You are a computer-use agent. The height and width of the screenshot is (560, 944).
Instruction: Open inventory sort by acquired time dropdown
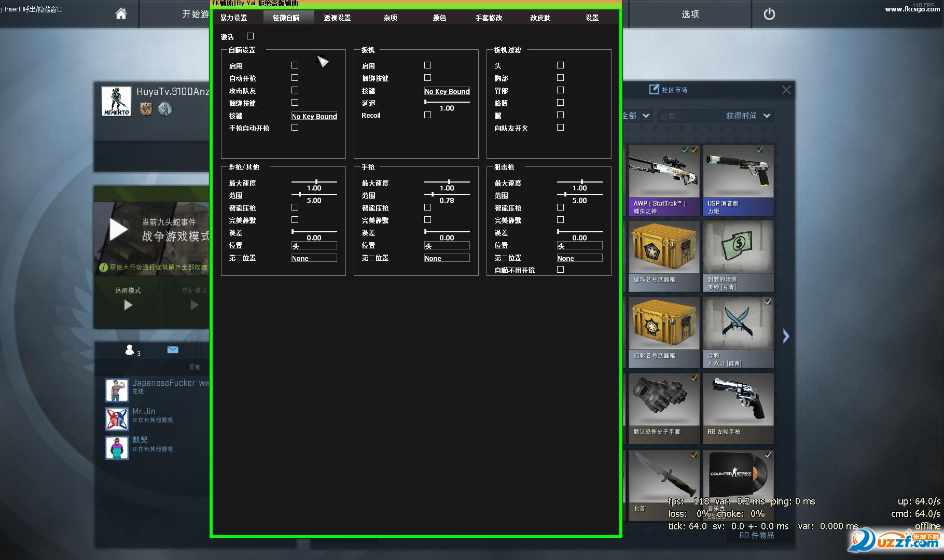click(x=715, y=116)
